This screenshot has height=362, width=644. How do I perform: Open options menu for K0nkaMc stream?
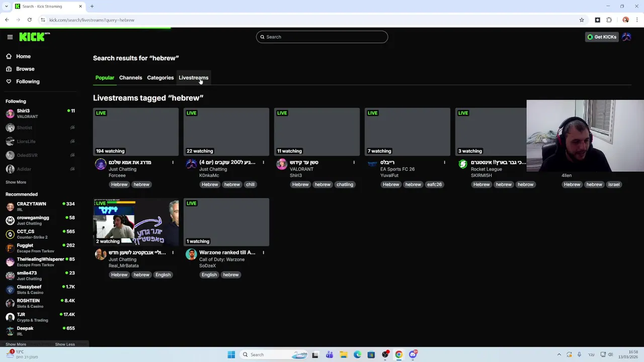[263, 162]
